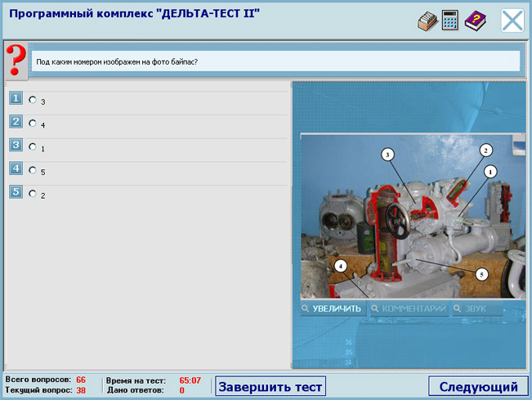Click blue number box 1
This screenshot has width=532, height=400.
(x=16, y=98)
